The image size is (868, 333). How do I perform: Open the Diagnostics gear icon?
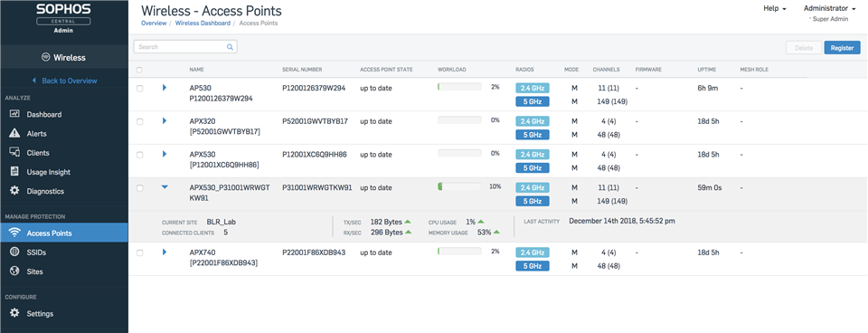(x=15, y=191)
